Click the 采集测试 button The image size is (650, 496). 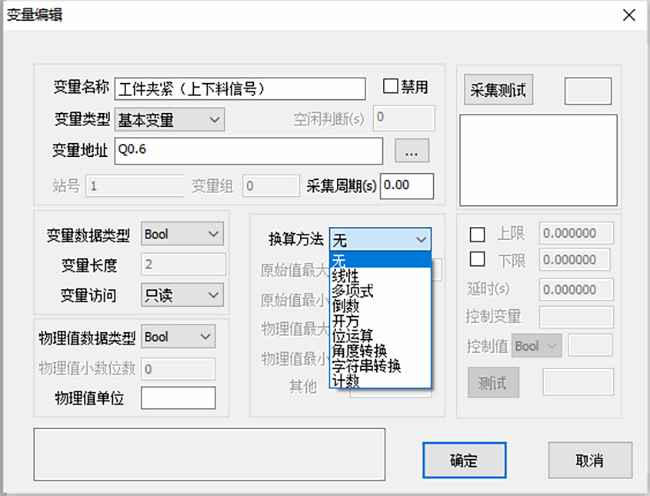pyautogui.click(x=499, y=89)
